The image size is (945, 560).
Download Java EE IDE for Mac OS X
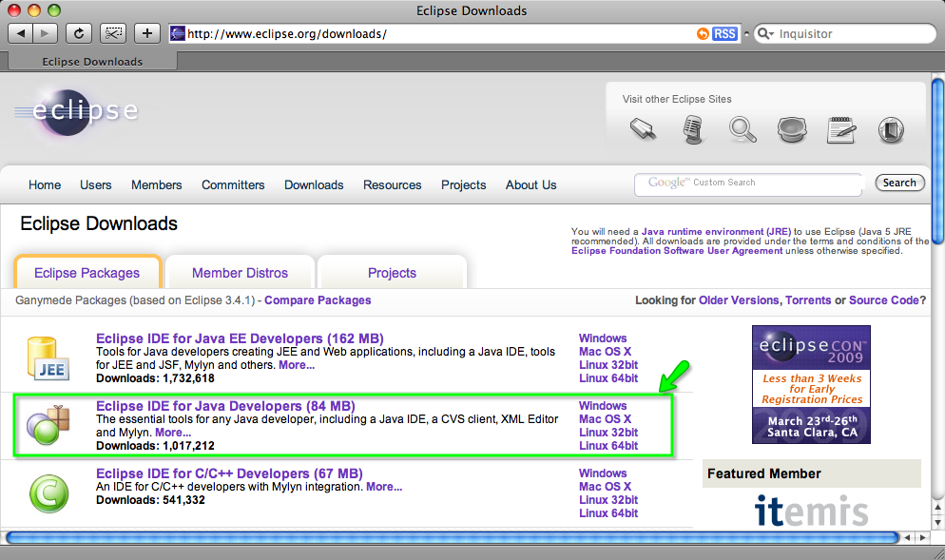click(x=605, y=352)
